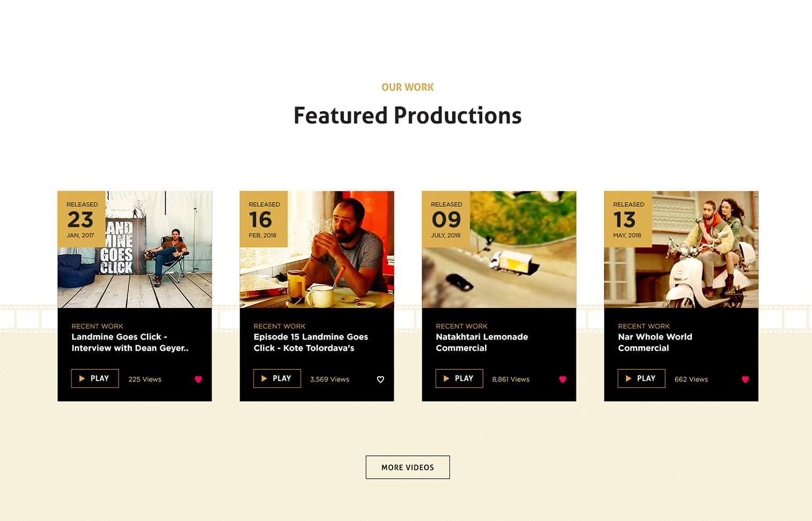Open Episode 15 Landmine Goes Click title
Image resolution: width=812 pixels, height=521 pixels.
click(x=310, y=343)
